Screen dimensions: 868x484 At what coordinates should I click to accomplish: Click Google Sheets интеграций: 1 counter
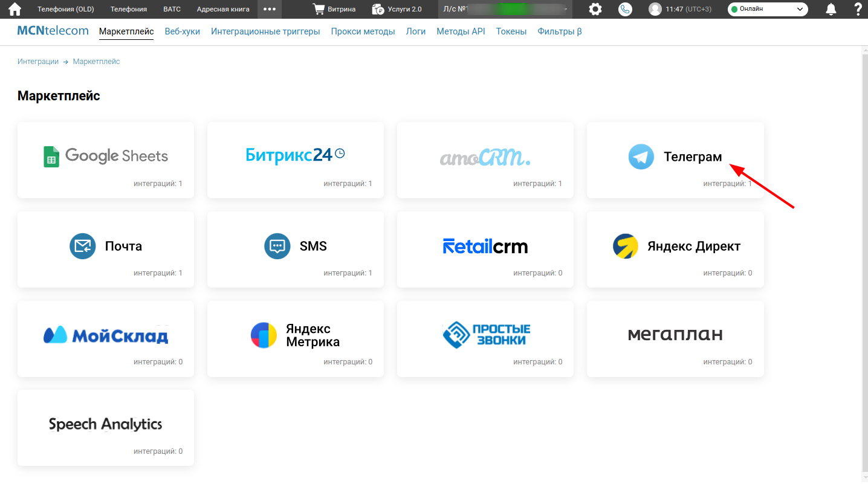tap(158, 184)
